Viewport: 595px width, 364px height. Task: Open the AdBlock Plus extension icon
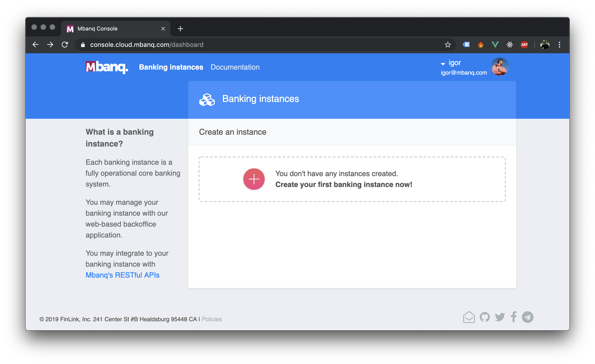[524, 45]
